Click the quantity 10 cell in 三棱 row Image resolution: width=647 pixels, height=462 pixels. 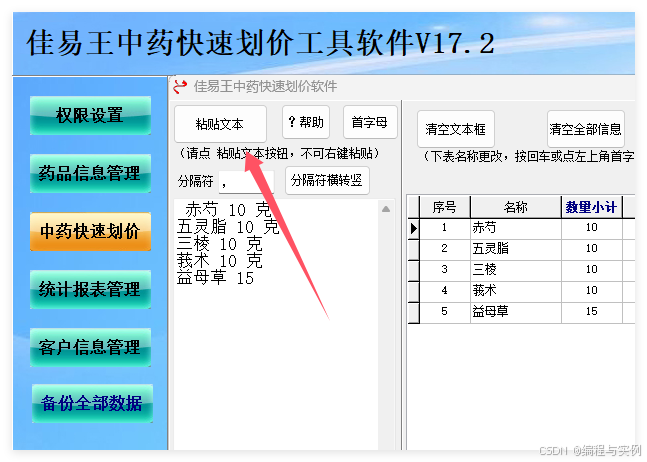coord(592,271)
